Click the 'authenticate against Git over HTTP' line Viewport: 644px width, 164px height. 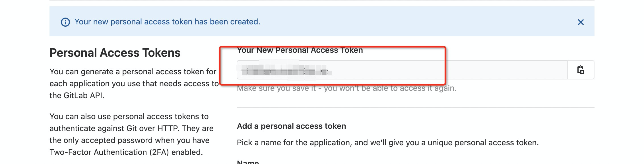[131, 128]
